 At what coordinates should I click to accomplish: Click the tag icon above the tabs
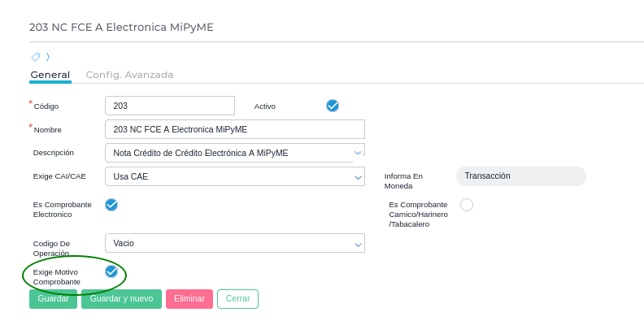[x=35, y=57]
